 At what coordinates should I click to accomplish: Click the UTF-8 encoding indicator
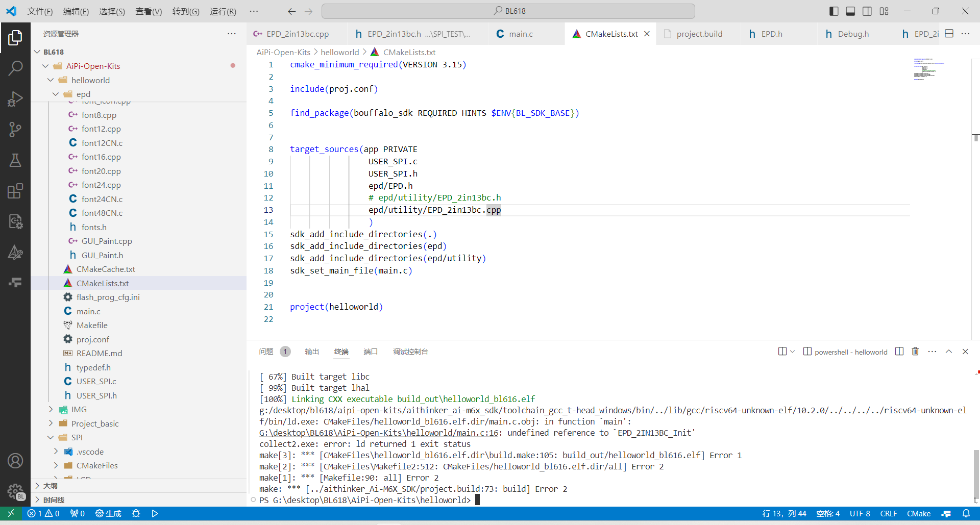click(860, 513)
